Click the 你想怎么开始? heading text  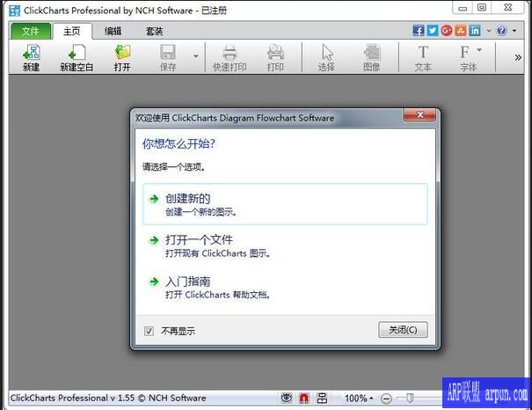(x=179, y=143)
